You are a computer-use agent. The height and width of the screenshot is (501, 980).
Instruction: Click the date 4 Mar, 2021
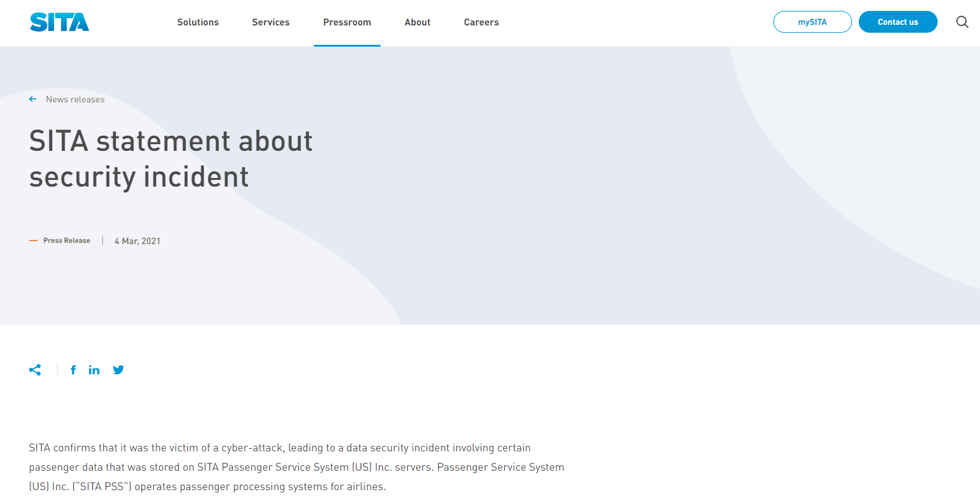pyautogui.click(x=138, y=241)
